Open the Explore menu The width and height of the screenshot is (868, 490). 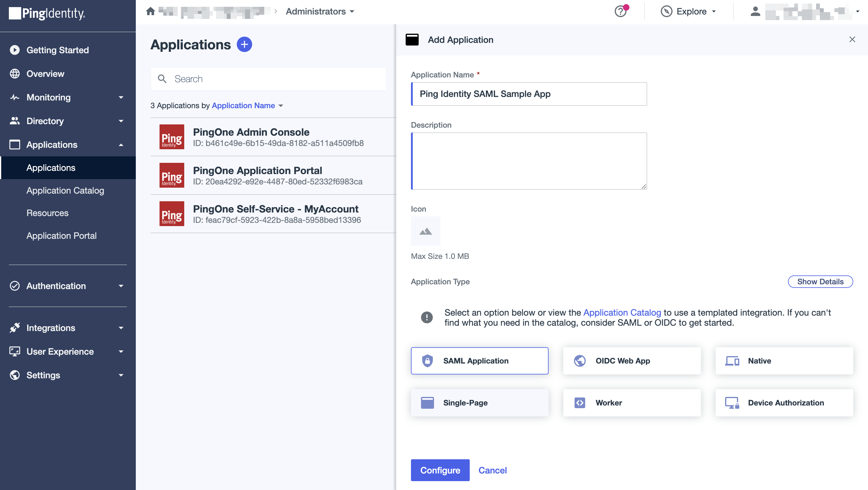pos(688,11)
